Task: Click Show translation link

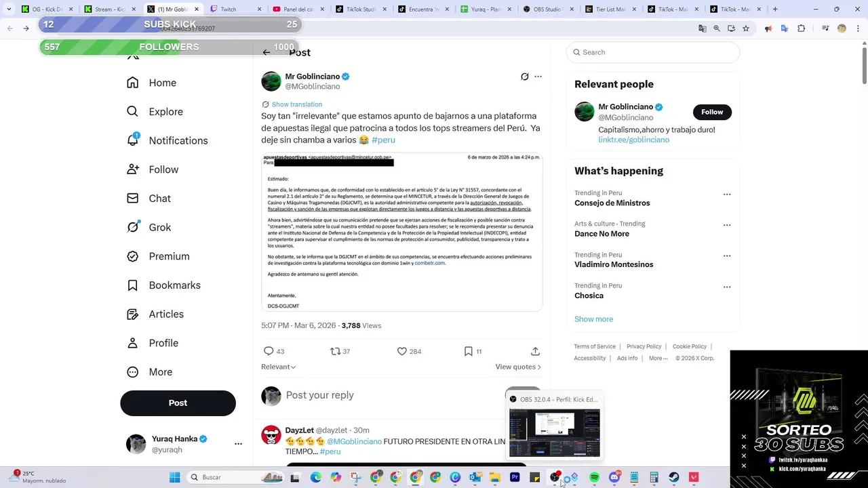Action: click(296, 104)
